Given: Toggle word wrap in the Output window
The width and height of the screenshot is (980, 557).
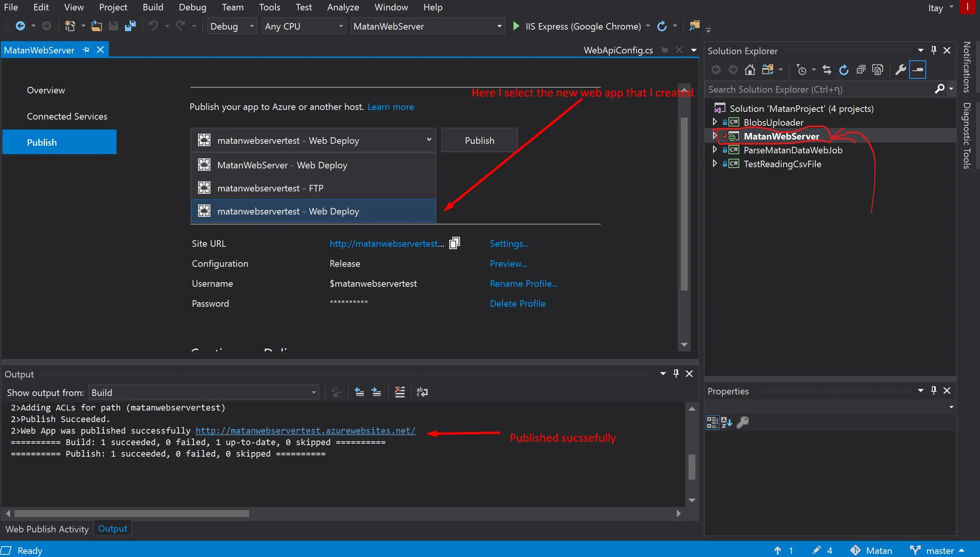Looking at the screenshot, I should (x=422, y=392).
